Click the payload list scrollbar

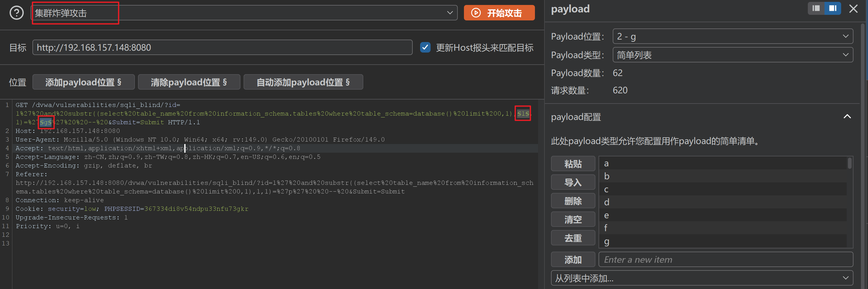[849, 164]
